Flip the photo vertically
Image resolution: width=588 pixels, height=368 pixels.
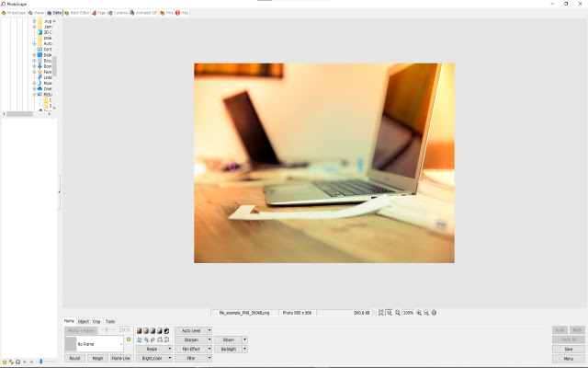pyautogui.click(x=166, y=339)
